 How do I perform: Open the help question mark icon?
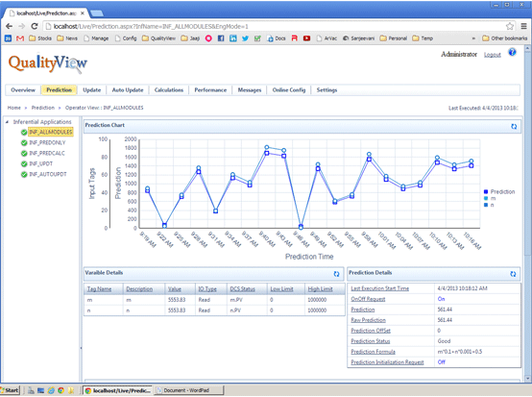click(512, 52)
